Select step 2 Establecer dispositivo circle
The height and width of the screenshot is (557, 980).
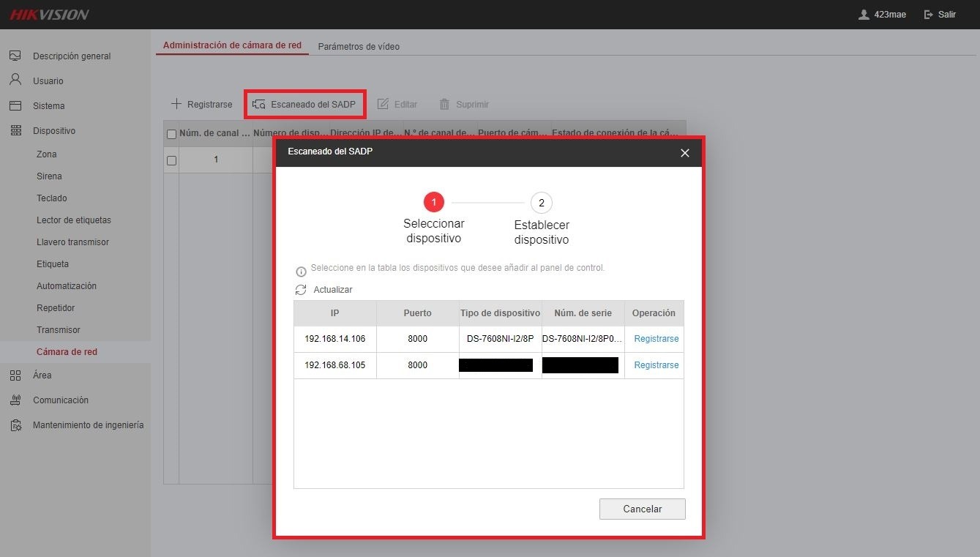click(x=542, y=203)
